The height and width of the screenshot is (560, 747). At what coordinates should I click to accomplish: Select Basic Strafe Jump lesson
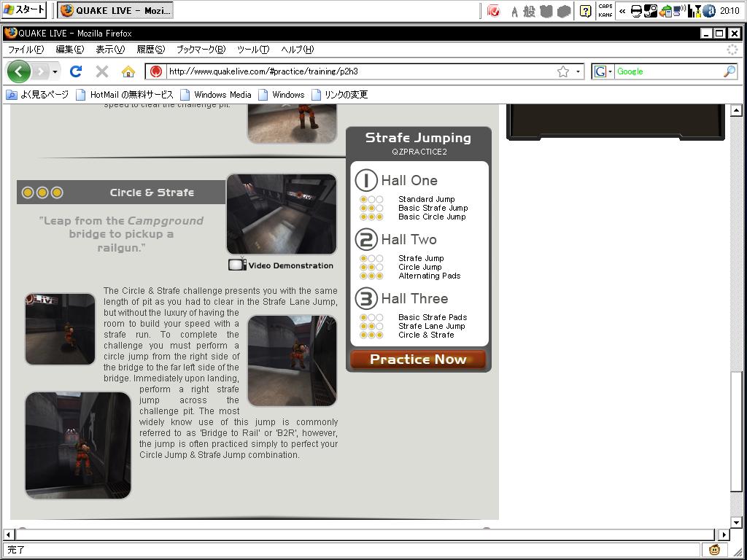coord(433,208)
